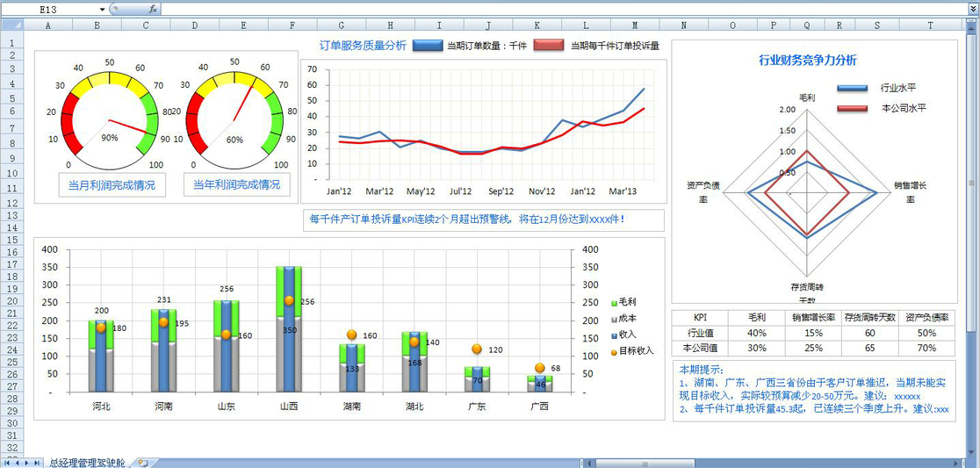Click the 当月利润完成情况 label box

[112, 185]
